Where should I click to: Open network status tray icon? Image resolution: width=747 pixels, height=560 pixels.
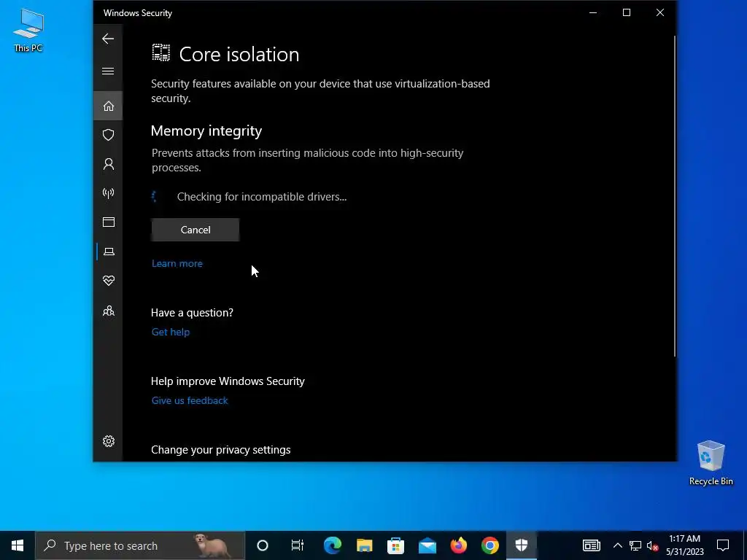pyautogui.click(x=635, y=545)
